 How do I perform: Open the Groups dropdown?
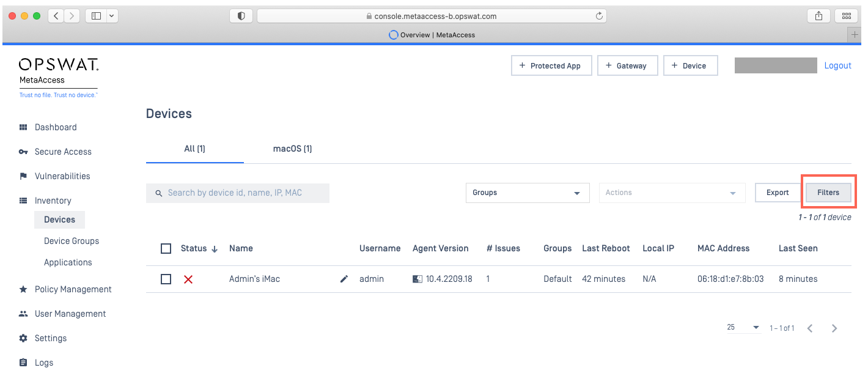pyautogui.click(x=528, y=193)
